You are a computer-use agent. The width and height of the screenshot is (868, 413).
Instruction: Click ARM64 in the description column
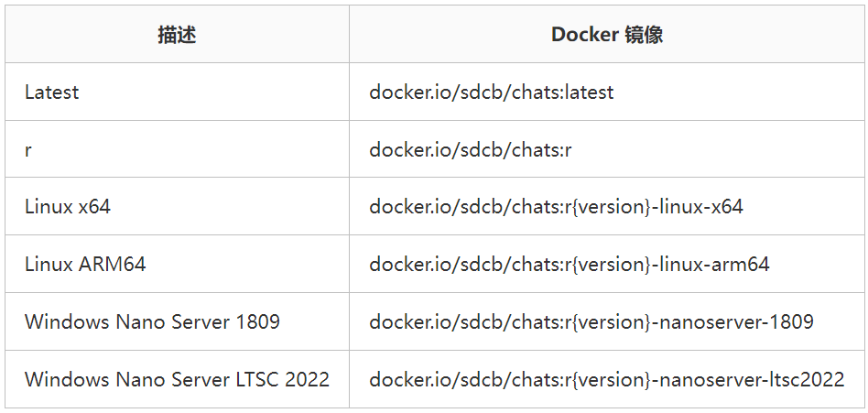[113, 265]
